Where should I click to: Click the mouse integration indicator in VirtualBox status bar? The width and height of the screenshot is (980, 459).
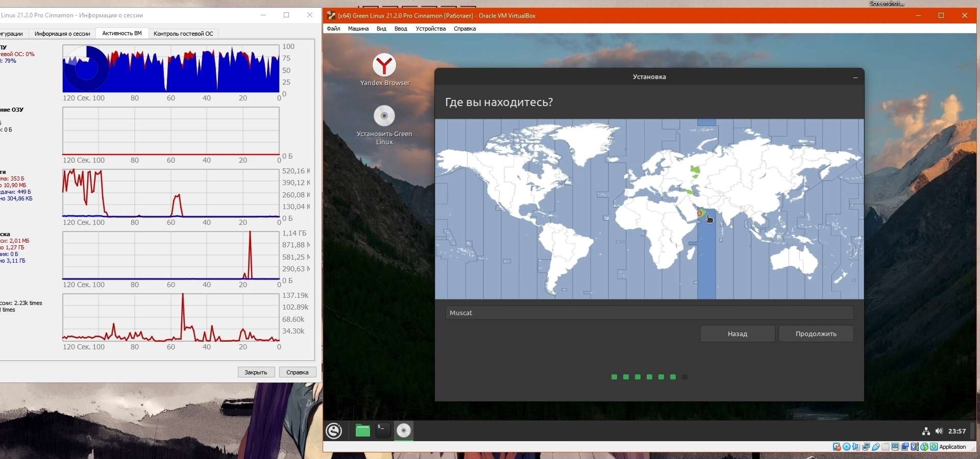(924, 447)
